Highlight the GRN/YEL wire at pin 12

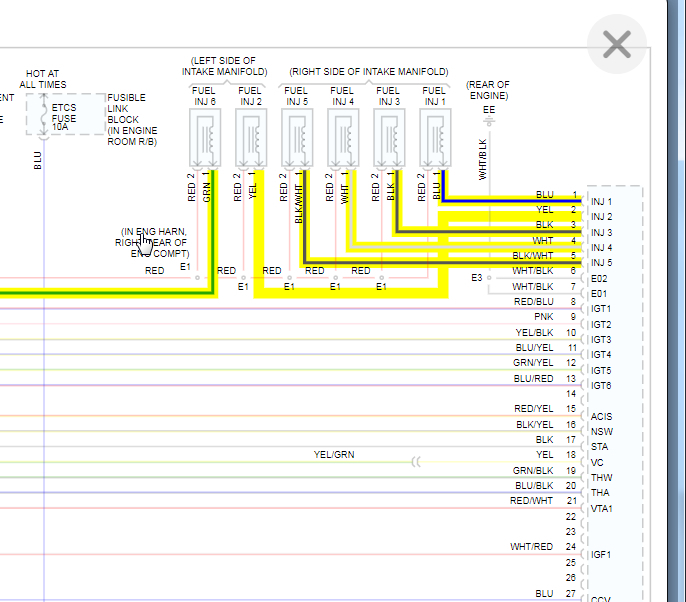[x=291, y=370]
